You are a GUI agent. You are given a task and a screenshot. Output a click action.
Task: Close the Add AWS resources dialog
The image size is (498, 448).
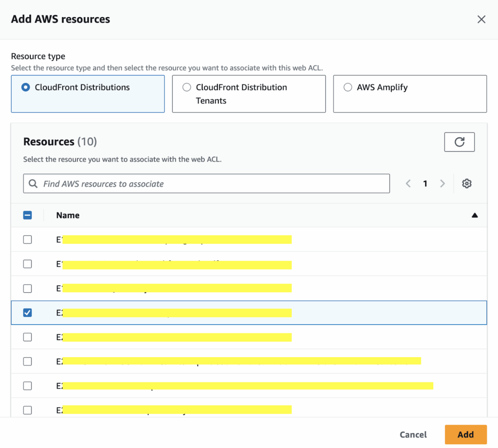point(481,19)
